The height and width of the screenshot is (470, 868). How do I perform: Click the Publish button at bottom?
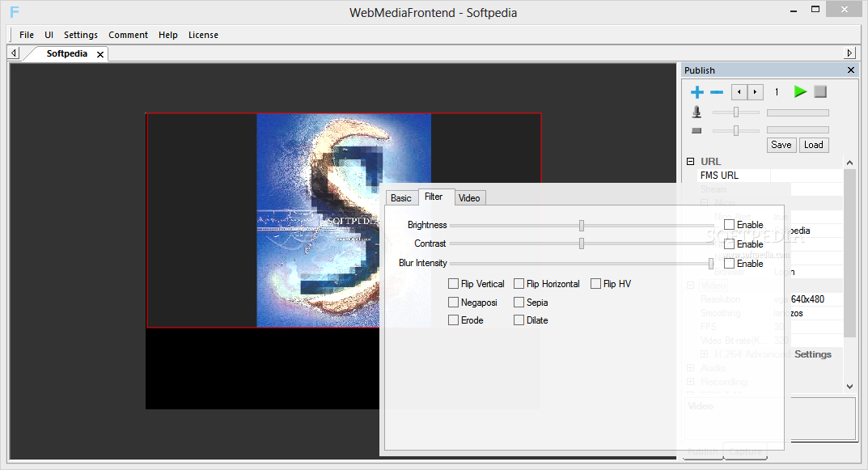click(x=702, y=451)
